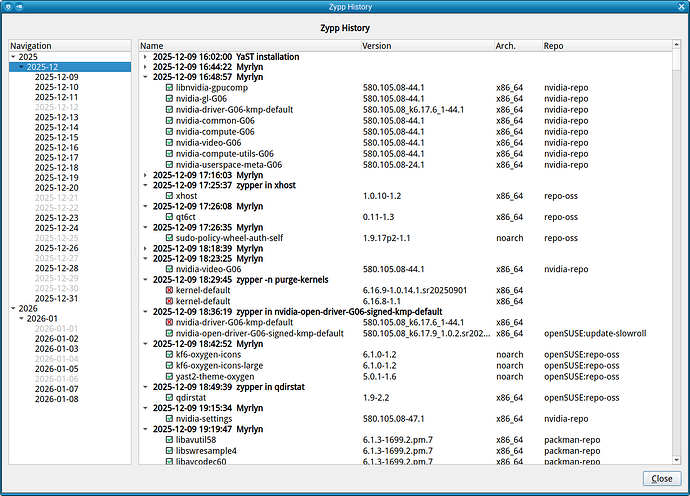690x496 pixels.
Task: Expand the 18:18:39 Myrlyn entry
Action: click(145, 248)
